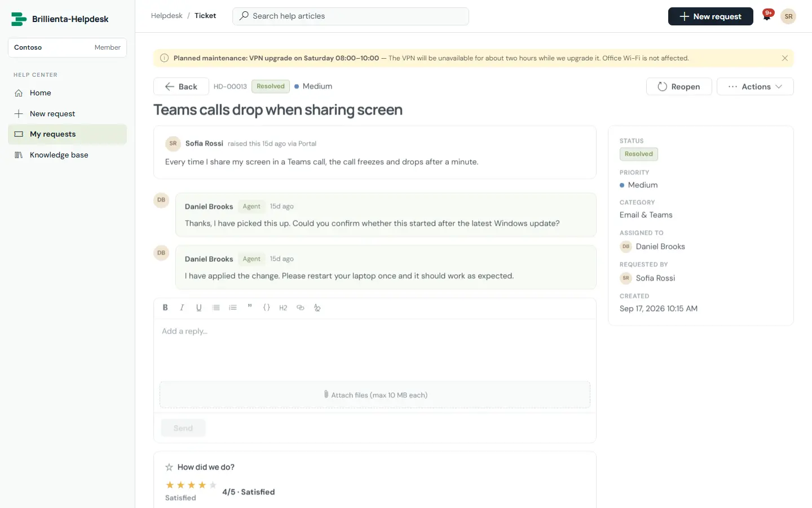The image size is (812, 508).
Task: Click the ticket ID HD-00013
Action: [230, 86]
